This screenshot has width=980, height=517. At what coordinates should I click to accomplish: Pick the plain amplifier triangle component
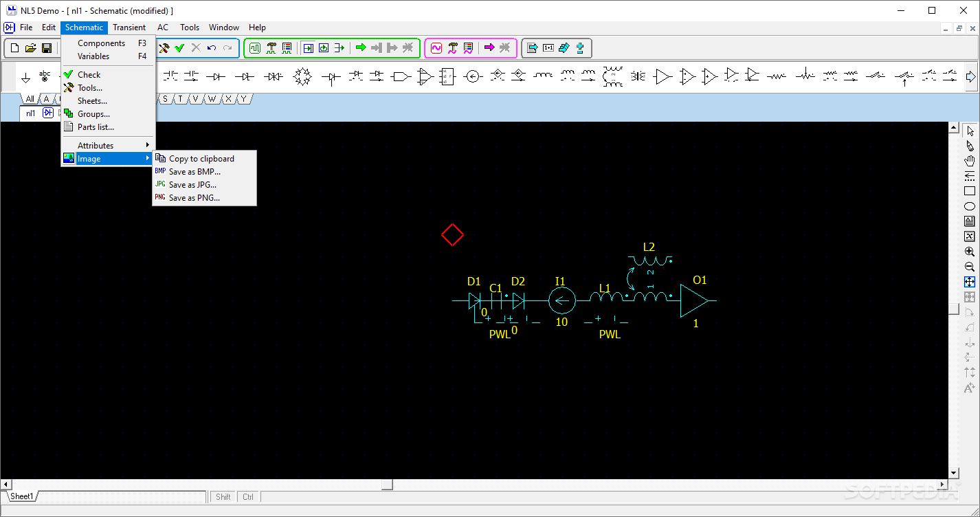pos(662,76)
